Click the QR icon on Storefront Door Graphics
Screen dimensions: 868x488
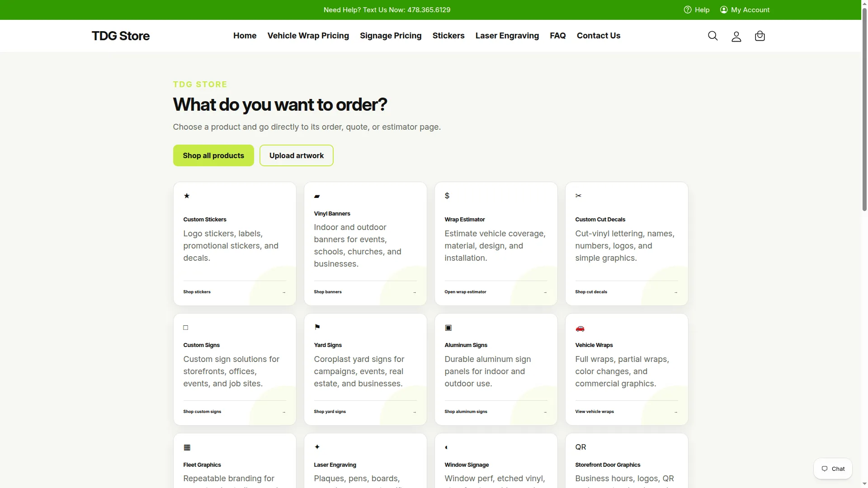click(x=580, y=447)
